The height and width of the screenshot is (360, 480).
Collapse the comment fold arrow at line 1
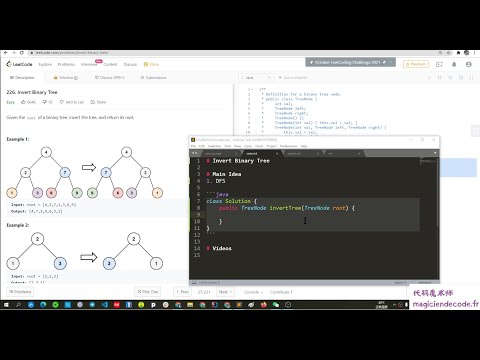coord(252,89)
